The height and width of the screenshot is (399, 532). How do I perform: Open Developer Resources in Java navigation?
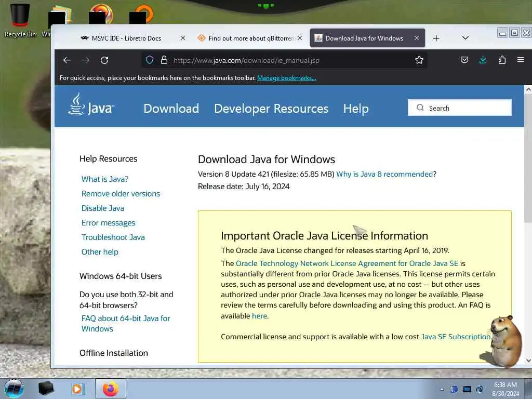[271, 109]
